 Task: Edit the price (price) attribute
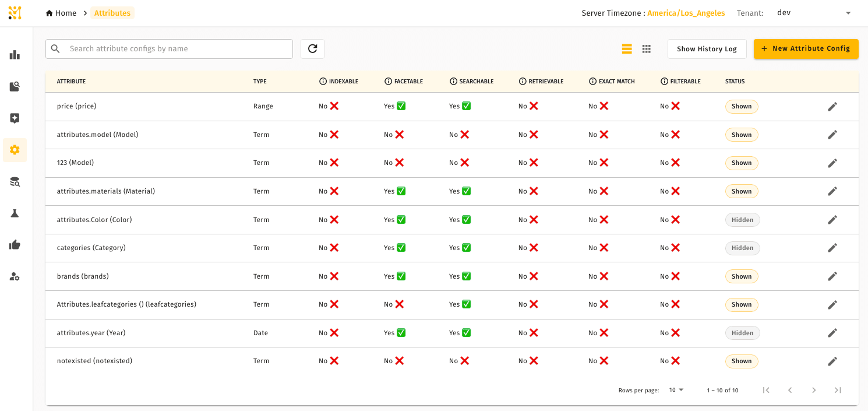point(832,107)
